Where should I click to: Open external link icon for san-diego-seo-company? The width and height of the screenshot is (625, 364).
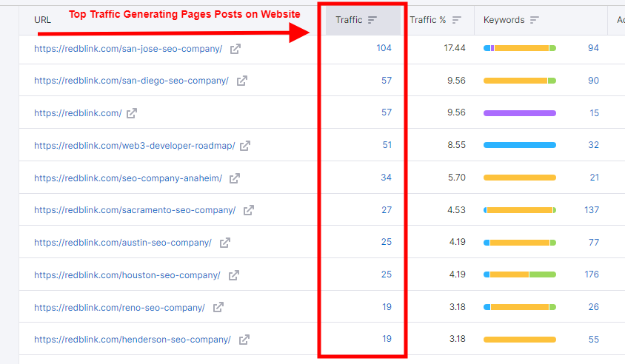point(242,81)
